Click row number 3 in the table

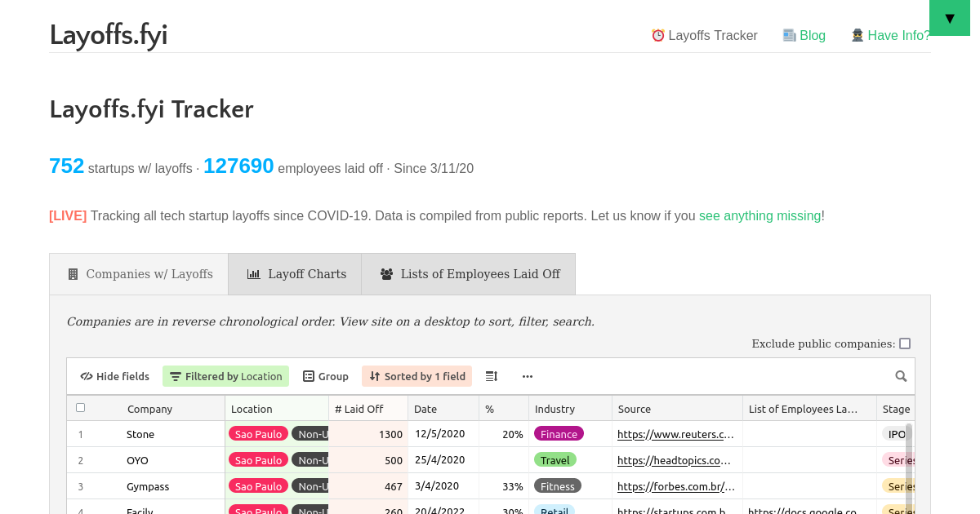[x=81, y=486]
